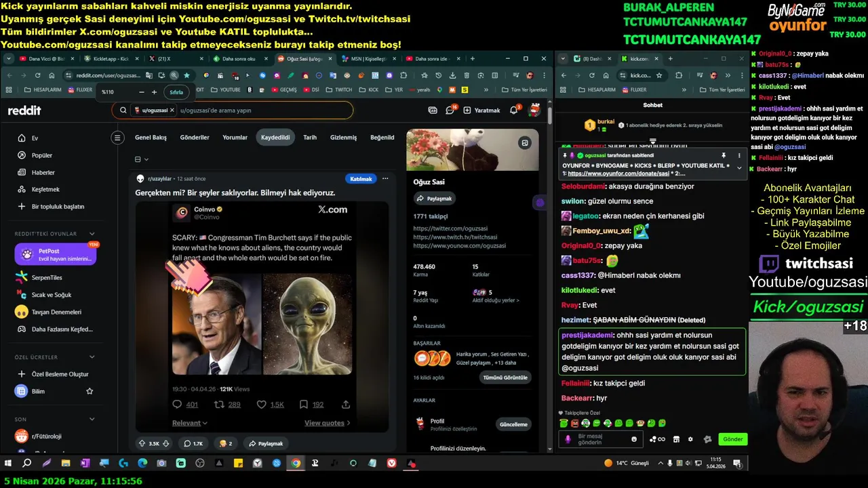Decrease browser zoom with minus button
Viewport: 868px width, 488px height.
141,92
